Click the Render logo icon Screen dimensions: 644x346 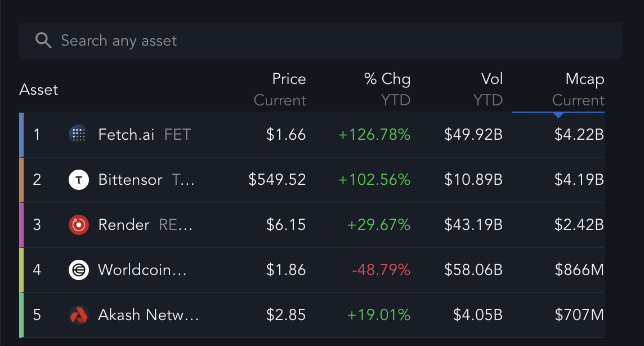78,225
